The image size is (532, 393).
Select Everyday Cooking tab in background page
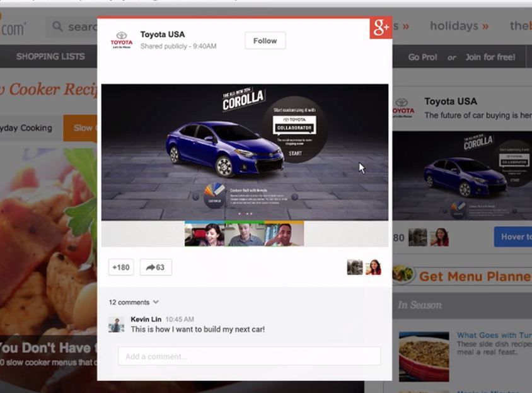[26, 128]
